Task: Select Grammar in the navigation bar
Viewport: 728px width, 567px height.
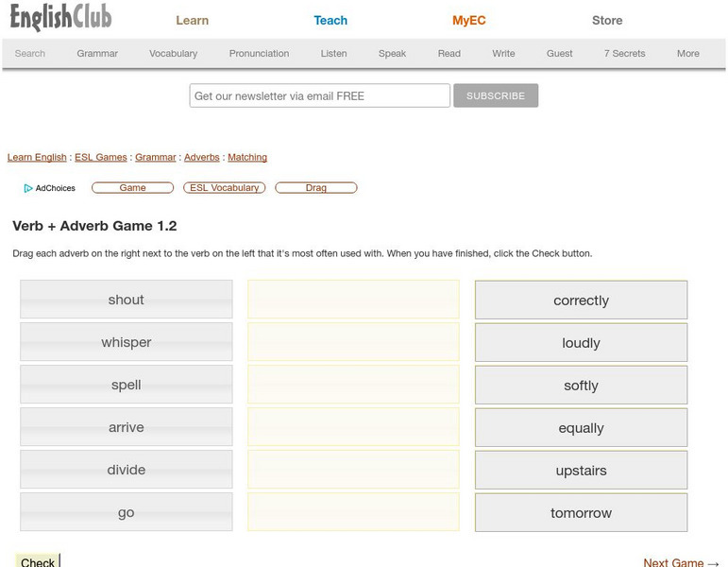Action: (97, 54)
